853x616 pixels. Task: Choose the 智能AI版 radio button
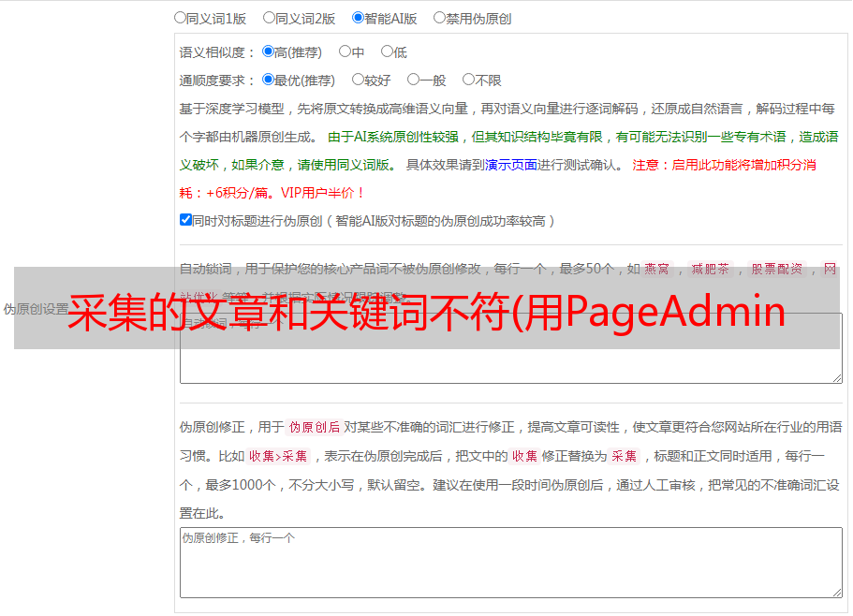point(358,18)
